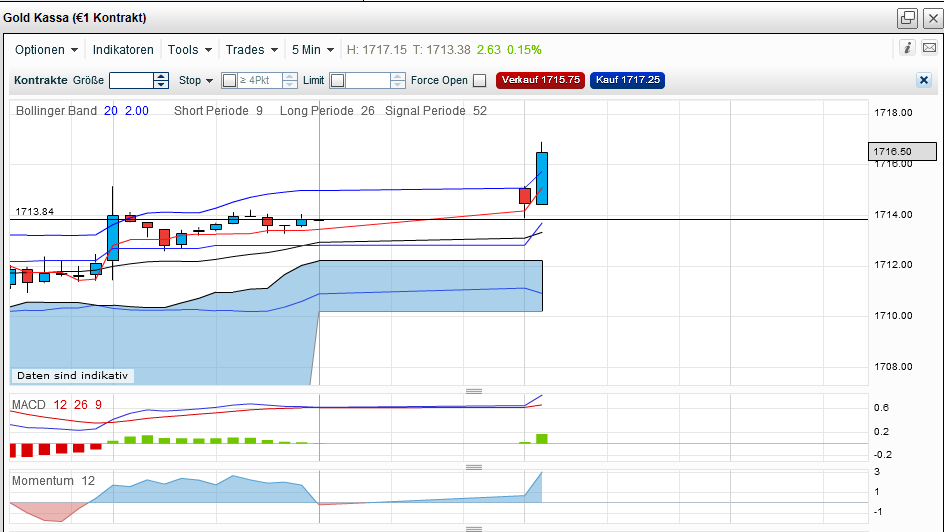The width and height of the screenshot is (944, 532).
Task: Enable the Stop checkbox
Action: 229,80
